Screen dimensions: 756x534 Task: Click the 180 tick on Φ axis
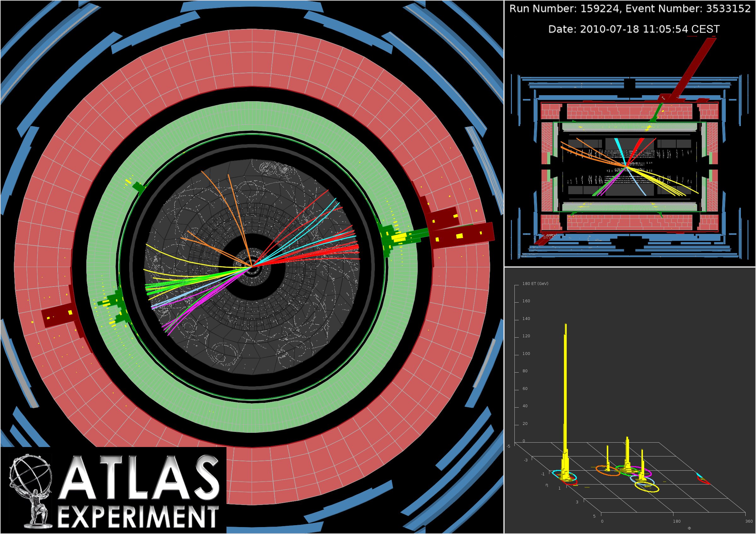coord(676,521)
